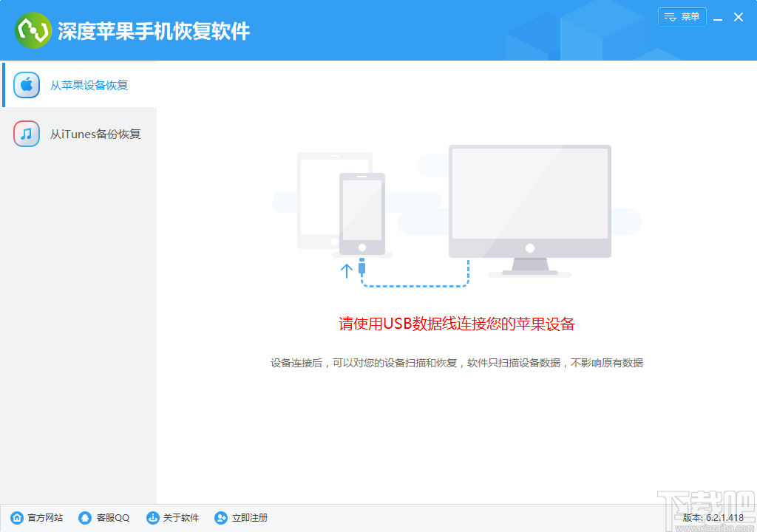Click the home icon for 官方网站
The height and width of the screenshot is (532, 757).
click(x=17, y=517)
